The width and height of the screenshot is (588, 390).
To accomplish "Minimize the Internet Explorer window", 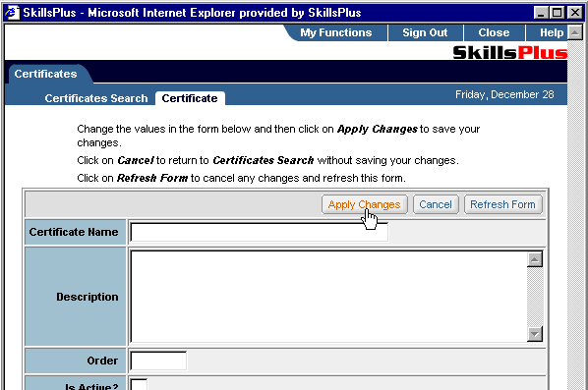I will pyautogui.click(x=541, y=13).
